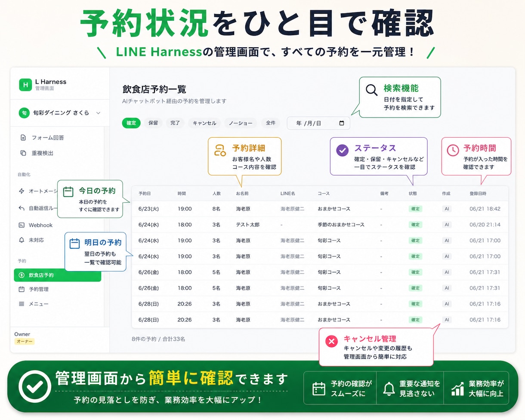Open 予約管理 in the sidebar
Viewport: 525px width, 420px height.
(x=39, y=289)
